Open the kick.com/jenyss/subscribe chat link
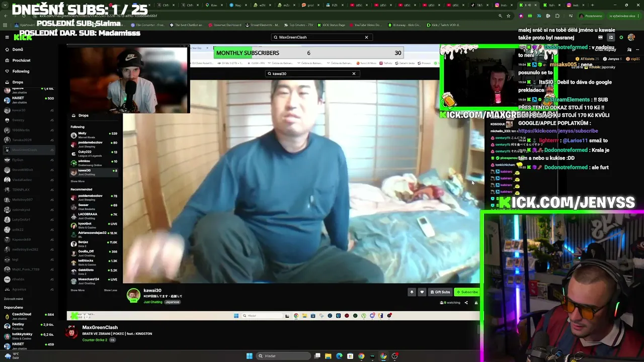 (558, 131)
